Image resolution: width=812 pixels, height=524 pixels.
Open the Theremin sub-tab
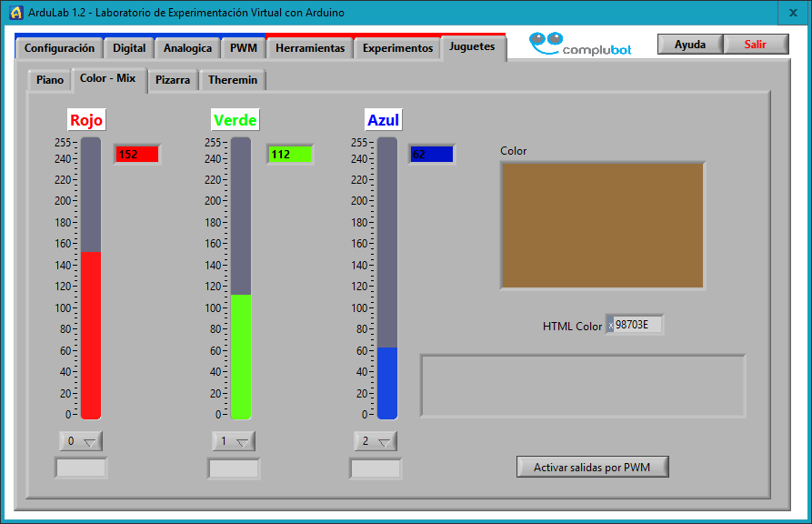[232, 80]
